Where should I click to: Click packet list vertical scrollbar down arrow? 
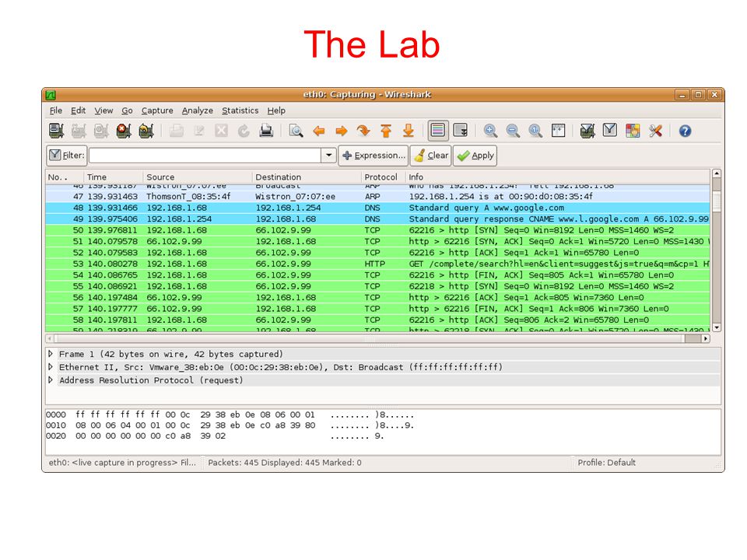pos(717,327)
